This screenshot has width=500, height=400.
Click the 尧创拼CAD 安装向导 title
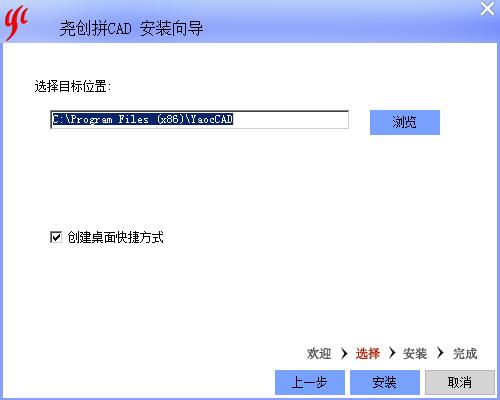131,28
